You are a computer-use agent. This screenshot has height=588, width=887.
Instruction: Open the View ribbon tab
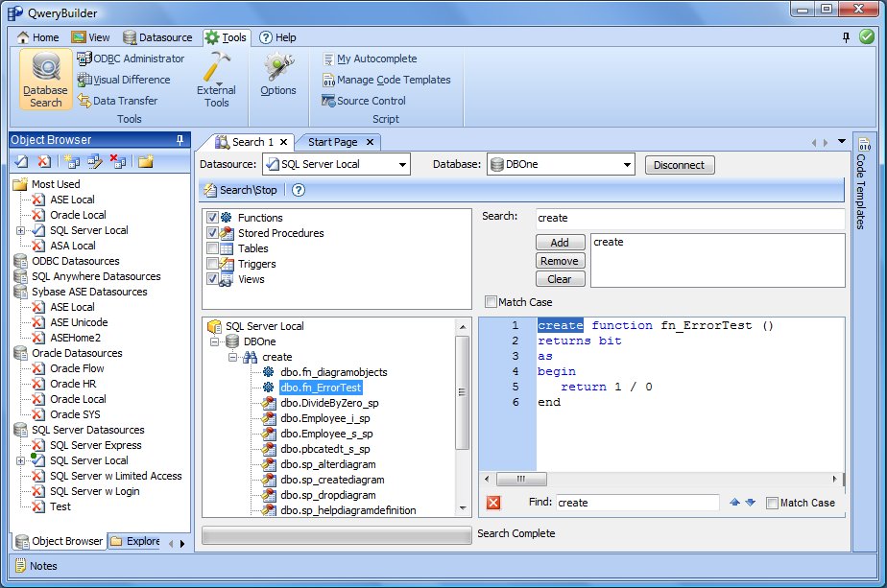(90, 37)
